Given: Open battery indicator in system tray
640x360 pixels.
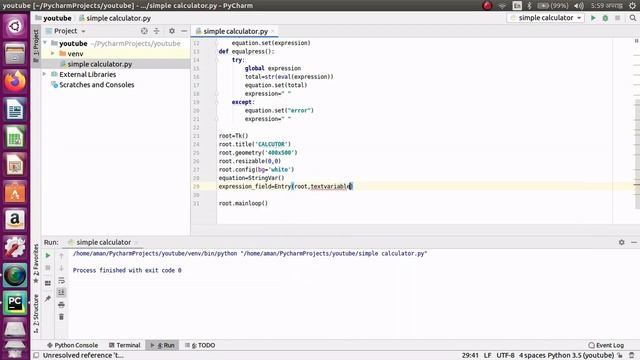Looking at the screenshot, I should click(553, 5).
